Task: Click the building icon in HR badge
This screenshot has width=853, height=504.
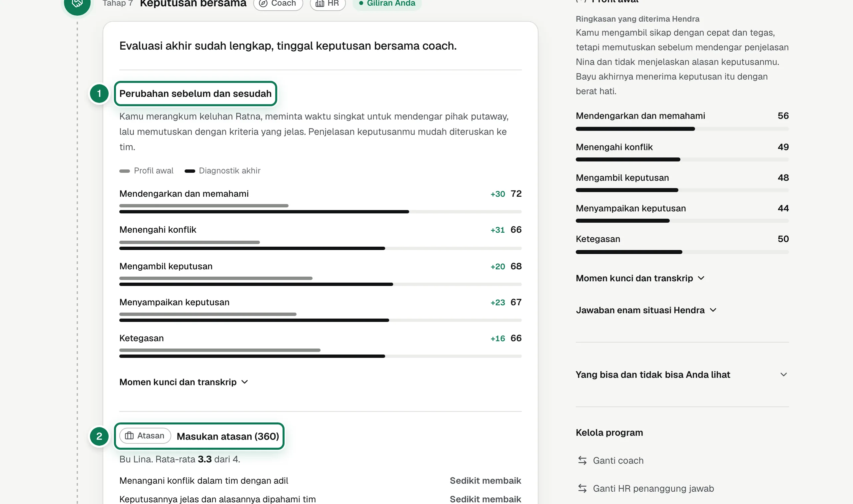Action: pyautogui.click(x=320, y=4)
